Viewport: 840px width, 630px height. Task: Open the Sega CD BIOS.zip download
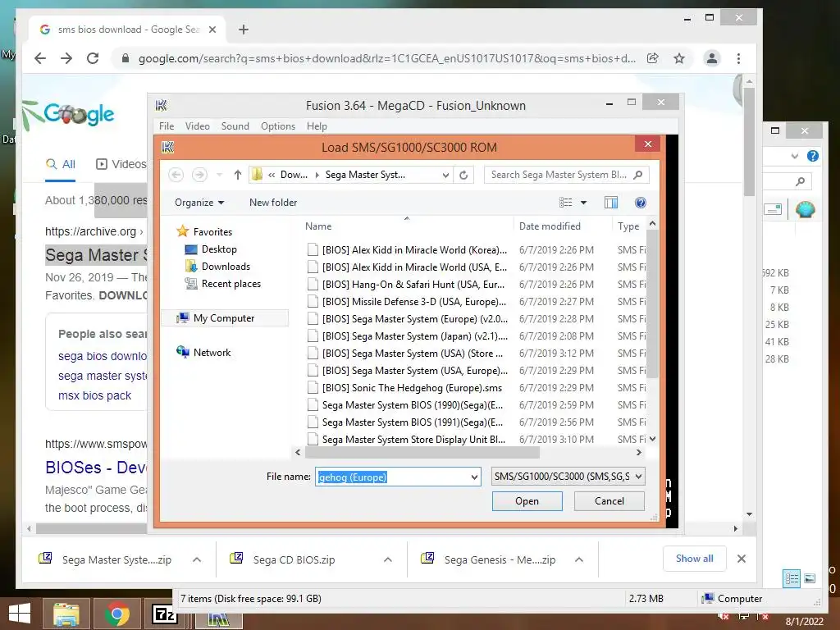(x=294, y=559)
